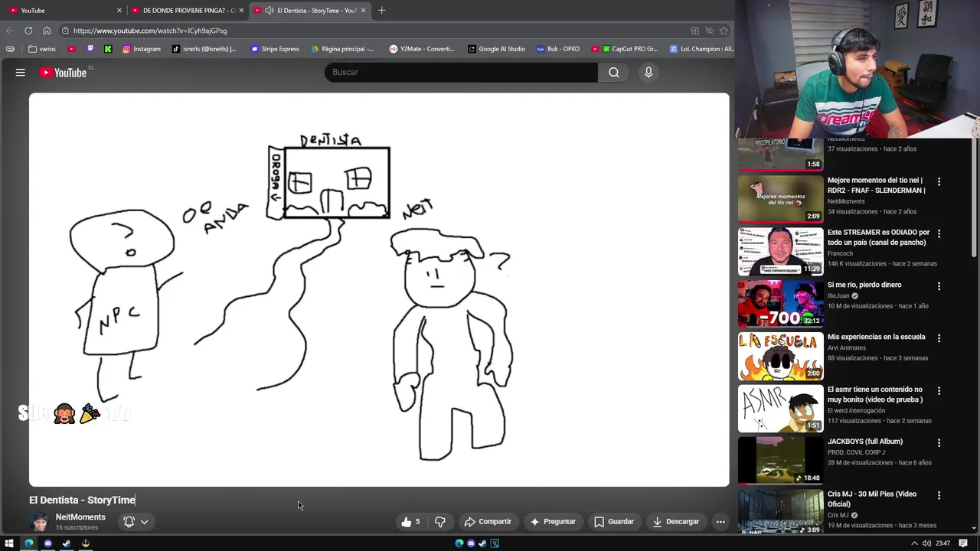Dislike the video with thumbs down
This screenshot has height=551, width=980.
[x=440, y=522]
